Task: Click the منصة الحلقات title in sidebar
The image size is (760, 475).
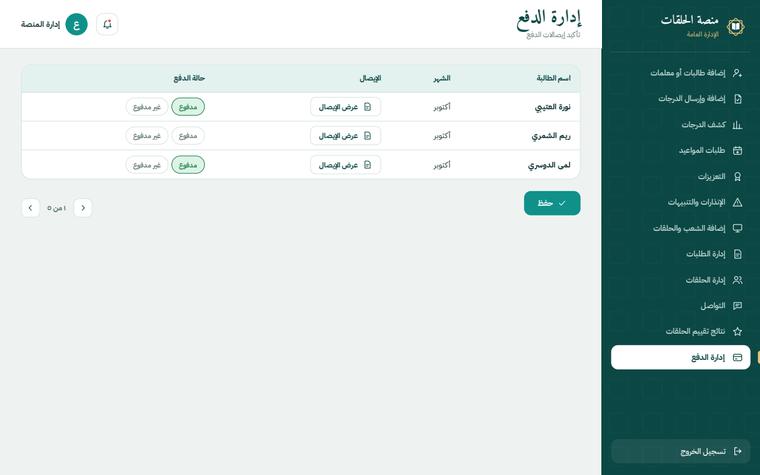Action: coord(689,20)
